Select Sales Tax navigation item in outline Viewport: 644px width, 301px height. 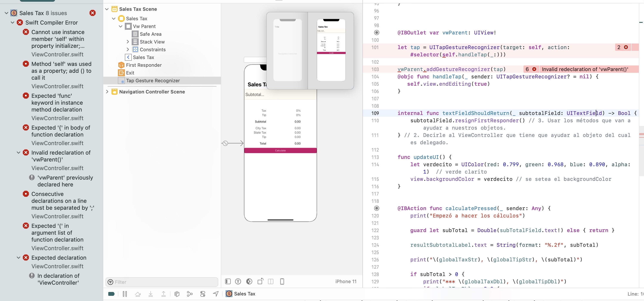pyautogui.click(x=143, y=57)
